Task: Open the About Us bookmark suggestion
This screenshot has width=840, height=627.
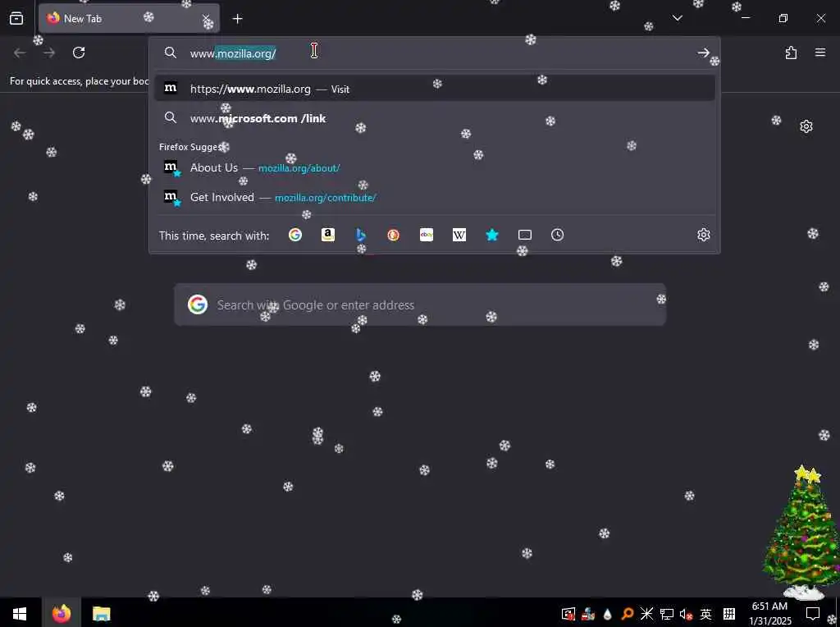Action: click(435, 167)
